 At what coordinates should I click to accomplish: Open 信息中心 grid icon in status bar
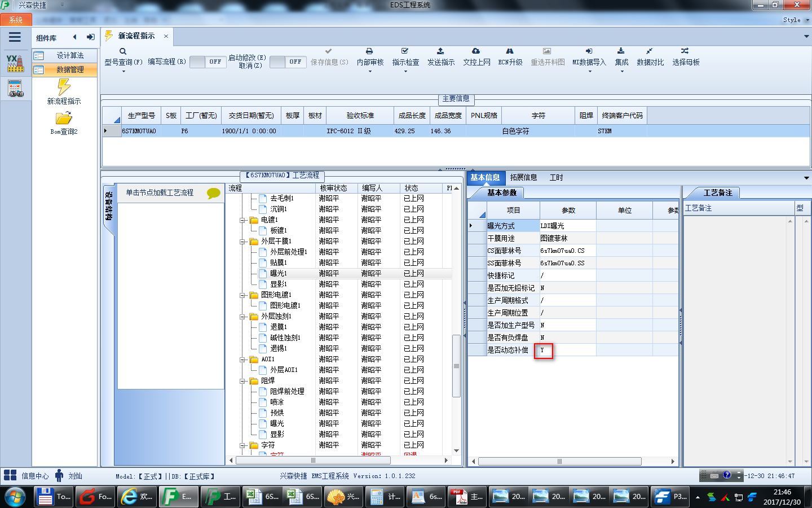click(10, 475)
